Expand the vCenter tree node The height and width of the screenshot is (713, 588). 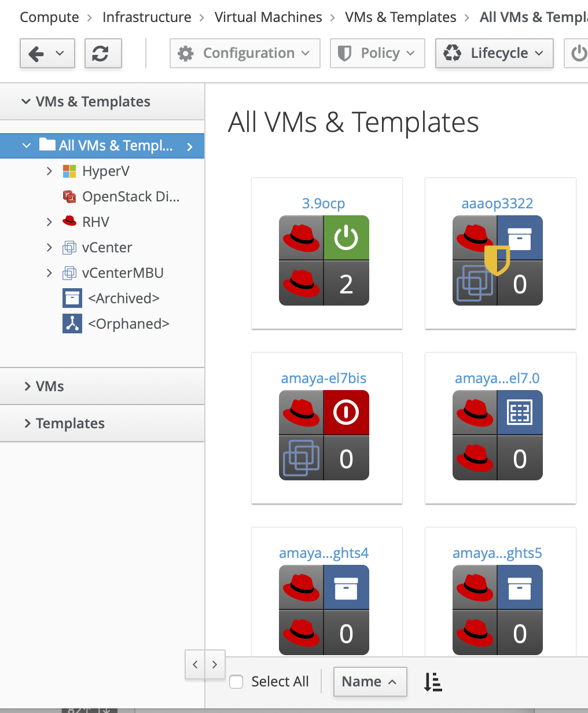click(x=49, y=248)
